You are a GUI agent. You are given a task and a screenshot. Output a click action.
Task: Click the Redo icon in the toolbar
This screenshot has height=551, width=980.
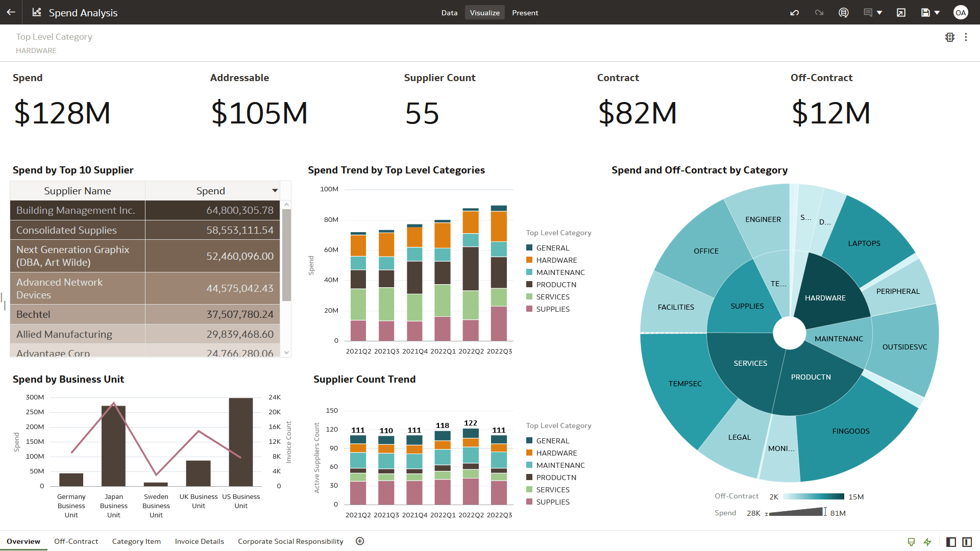pyautogui.click(x=819, y=12)
